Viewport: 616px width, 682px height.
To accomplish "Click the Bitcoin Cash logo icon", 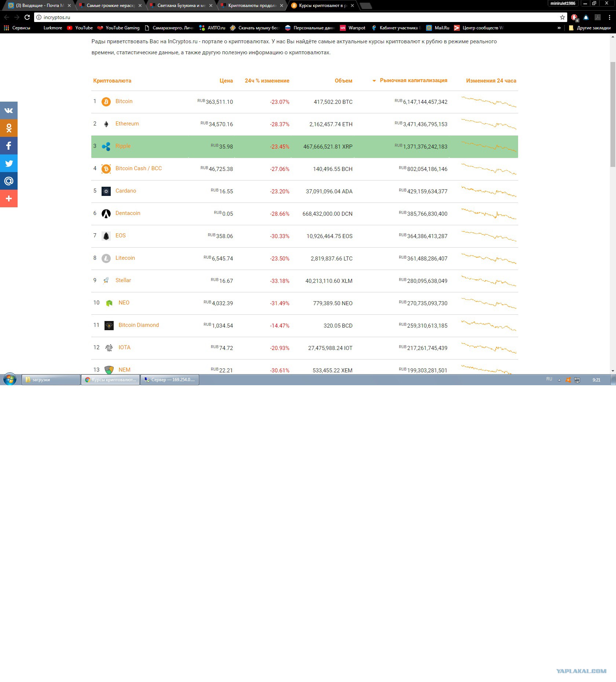I will 106,169.
